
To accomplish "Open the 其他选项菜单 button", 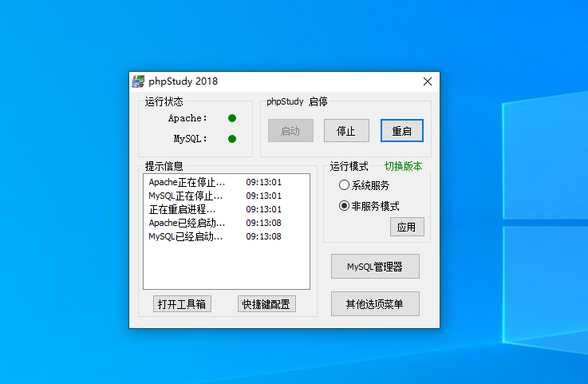I will pyautogui.click(x=375, y=303).
